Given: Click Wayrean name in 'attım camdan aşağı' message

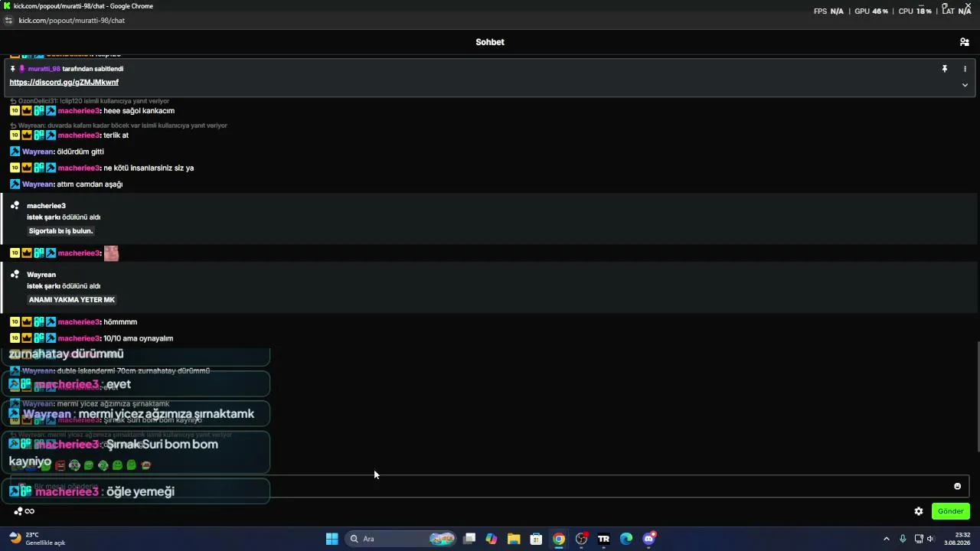Looking at the screenshot, I should coord(38,184).
